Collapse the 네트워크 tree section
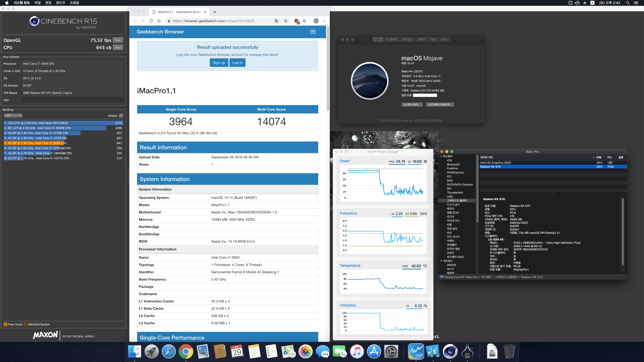The height and width of the screenshot is (362, 644). (x=441, y=261)
